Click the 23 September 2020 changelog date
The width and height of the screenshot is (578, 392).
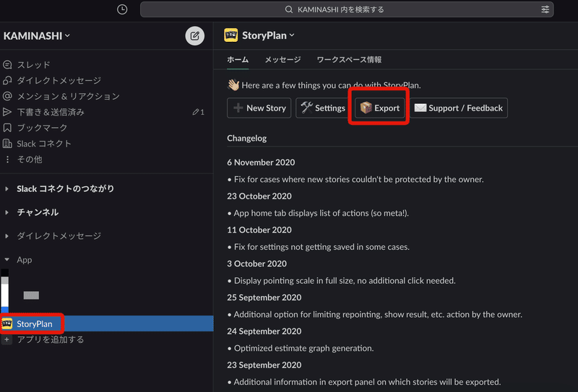point(264,365)
